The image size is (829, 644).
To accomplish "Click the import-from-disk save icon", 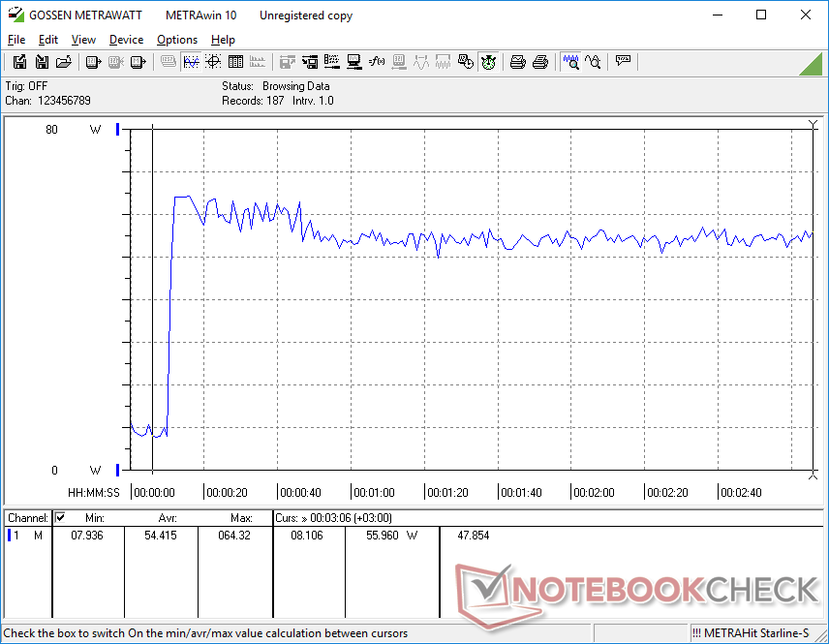I will [x=42, y=62].
